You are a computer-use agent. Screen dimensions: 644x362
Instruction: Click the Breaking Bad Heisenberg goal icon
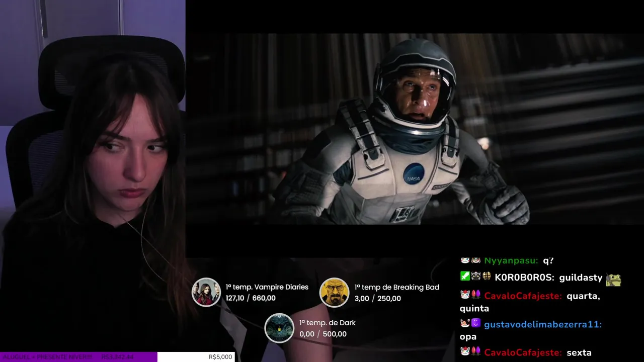click(334, 292)
